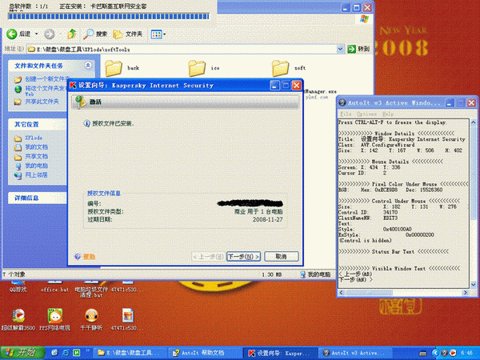Open the Help menu in AutoIt window
This screenshot has width=480, height=360.
tap(388, 114)
